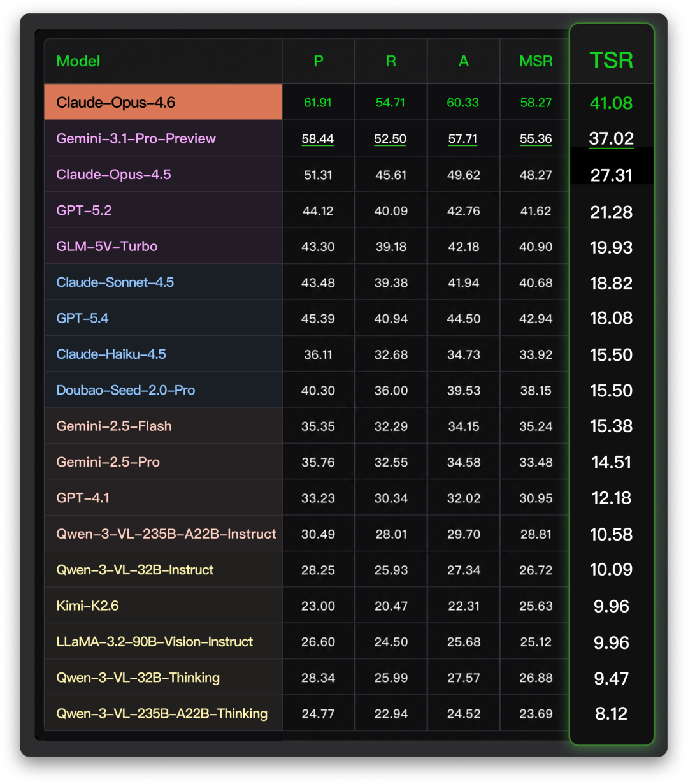Select the Claude-Sonnet-4.5 model name
Viewport: 688px width, 784px height.
point(115,282)
